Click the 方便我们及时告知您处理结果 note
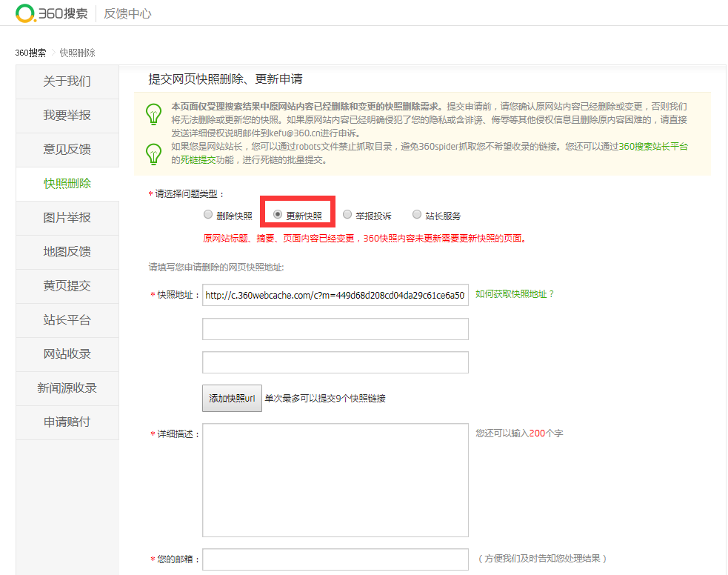This screenshot has width=728, height=575. click(x=542, y=559)
